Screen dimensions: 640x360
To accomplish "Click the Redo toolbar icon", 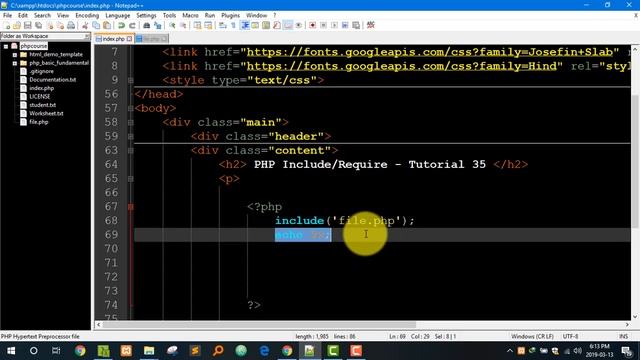I will (x=132, y=25).
